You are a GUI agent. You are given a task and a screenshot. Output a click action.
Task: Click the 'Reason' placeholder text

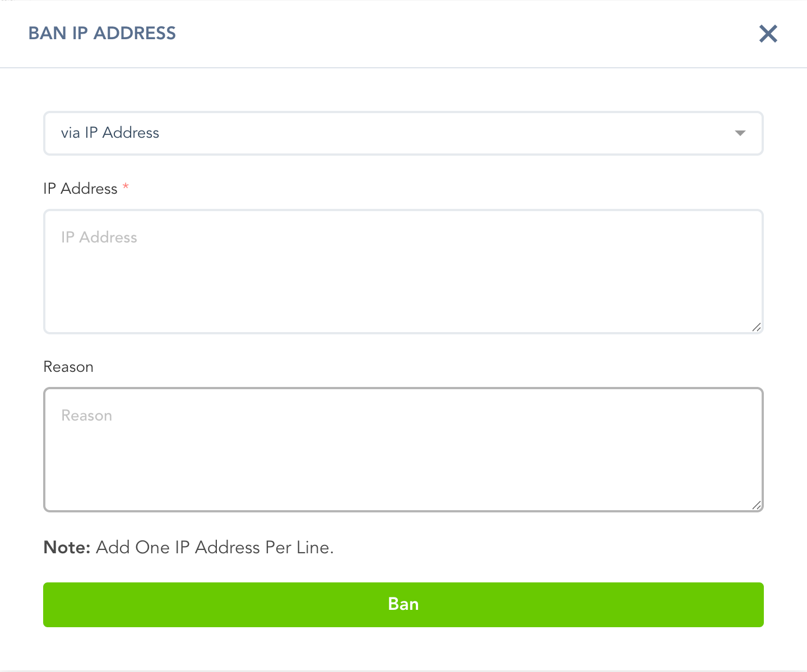point(87,416)
